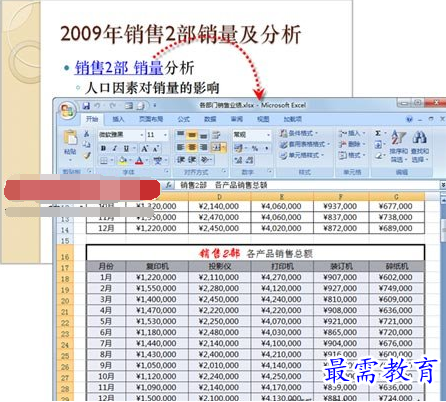Image resolution: width=446 pixels, height=402 pixels.
Task: Switch to the 页面布局 ribbon tab
Action: click(151, 119)
